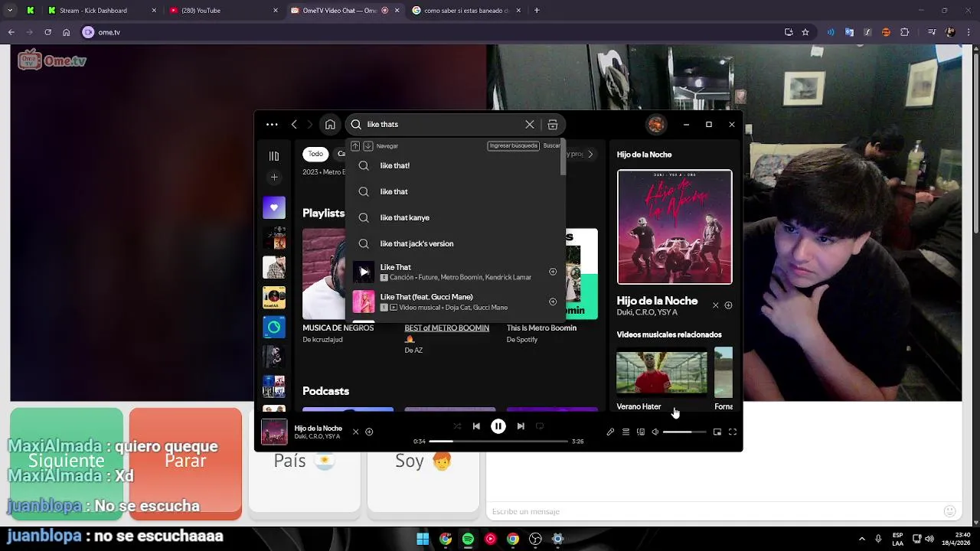Screen dimensions: 980x551
Task: Open the Browse icon beside search
Action: (x=553, y=124)
